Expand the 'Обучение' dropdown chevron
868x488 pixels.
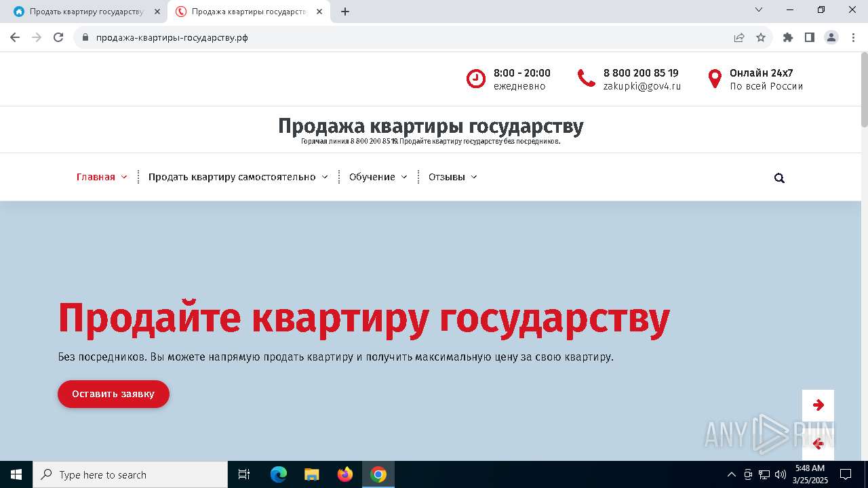[404, 177]
